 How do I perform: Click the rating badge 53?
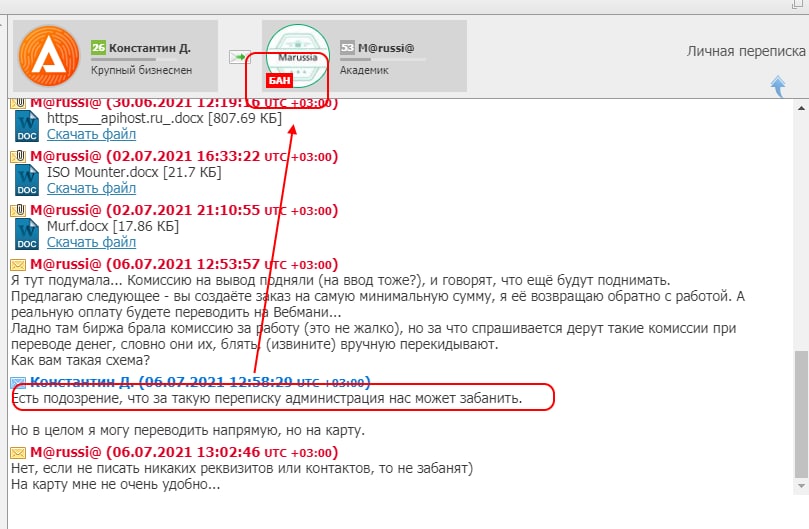pos(347,48)
